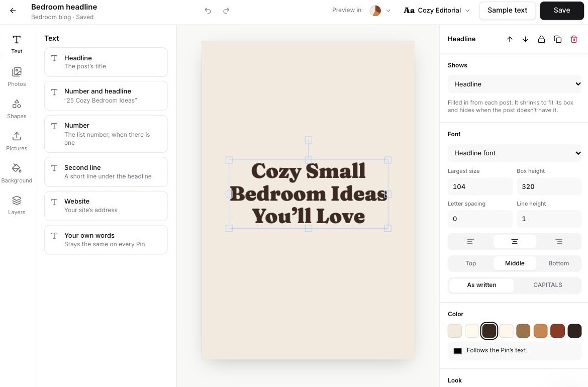Duplicate the Headline element
Image resolution: width=588 pixels, height=387 pixels.
tap(558, 39)
